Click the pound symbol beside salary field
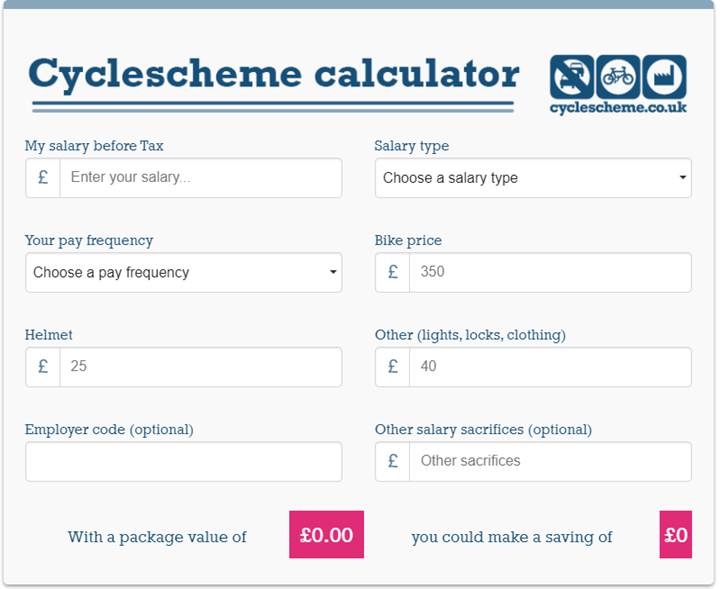Image resolution: width=720 pixels, height=589 pixels. (43, 178)
